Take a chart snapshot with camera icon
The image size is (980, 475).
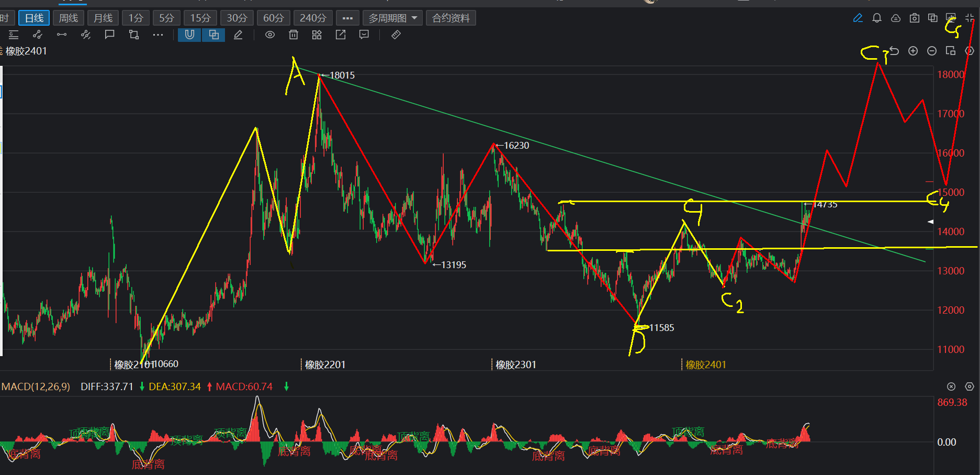point(915,18)
